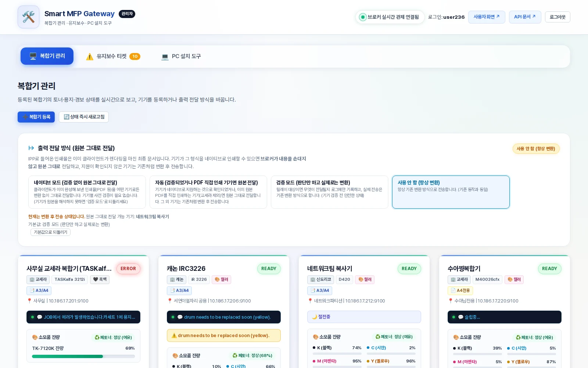This screenshot has width=588, height=368.
Task: Click the Smart MFP Gateway tools logo icon
Action: pos(28,17)
